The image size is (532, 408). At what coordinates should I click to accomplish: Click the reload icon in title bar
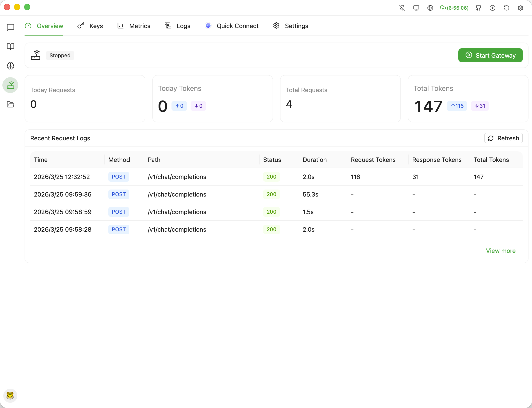pyautogui.click(x=507, y=8)
